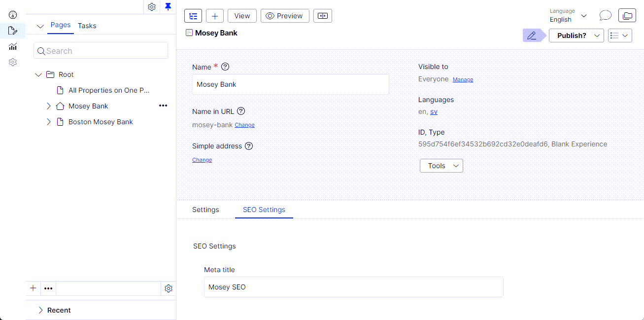Open options for Mosey Bank tree item
Screen dimensions: 644x320
coord(163,106)
